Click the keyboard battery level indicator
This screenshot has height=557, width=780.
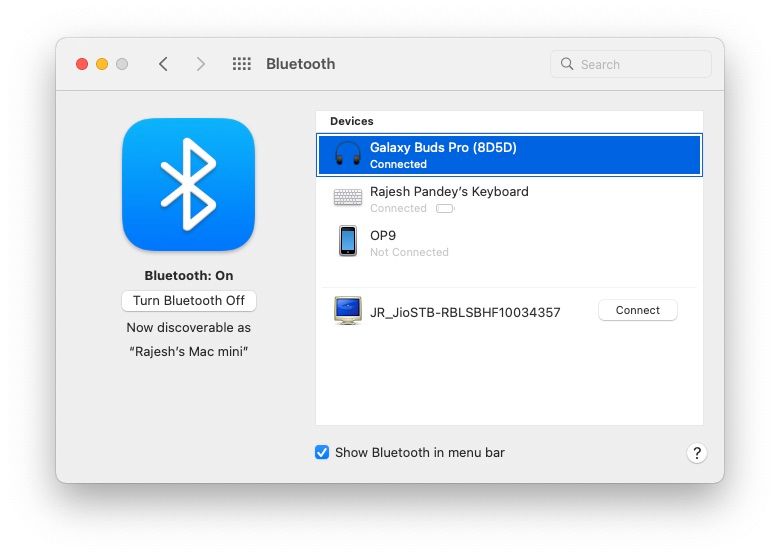click(x=445, y=209)
